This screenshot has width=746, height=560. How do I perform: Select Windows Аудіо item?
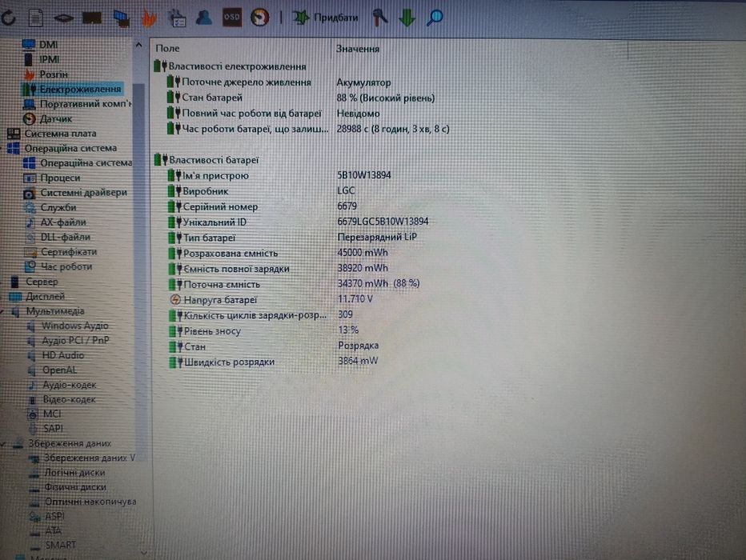point(74,326)
